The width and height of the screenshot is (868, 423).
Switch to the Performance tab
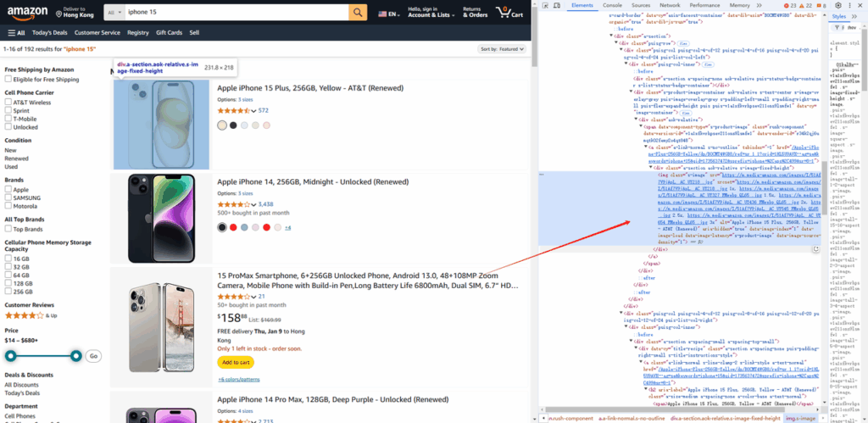[x=704, y=5]
